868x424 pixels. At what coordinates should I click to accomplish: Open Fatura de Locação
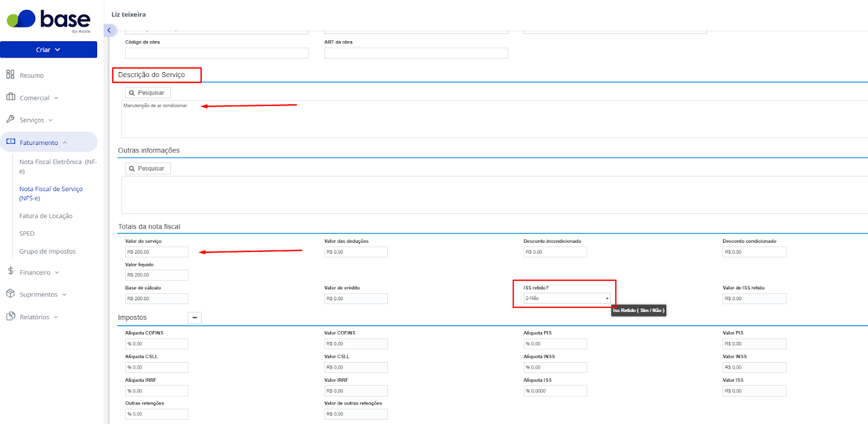click(46, 216)
